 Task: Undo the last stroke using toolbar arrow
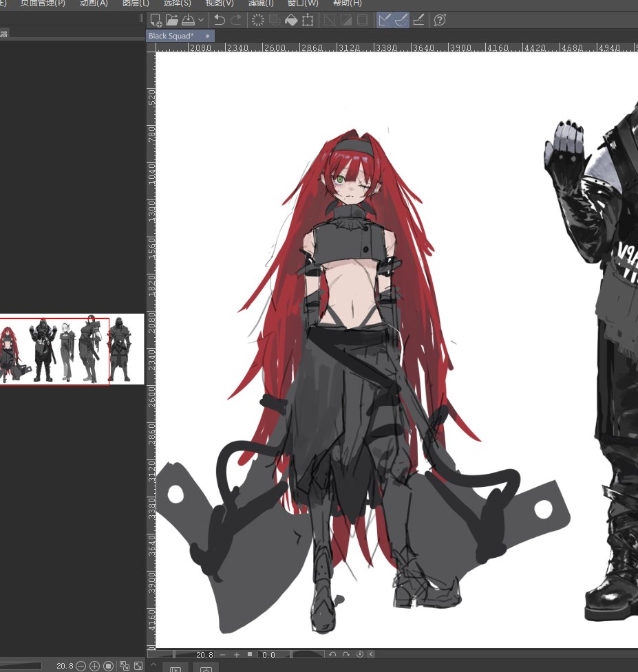220,21
